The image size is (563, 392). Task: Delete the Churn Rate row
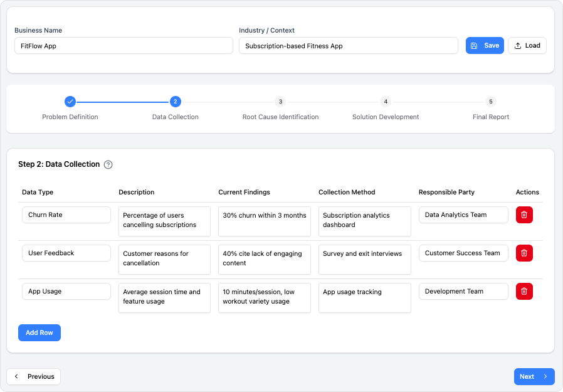coord(524,215)
